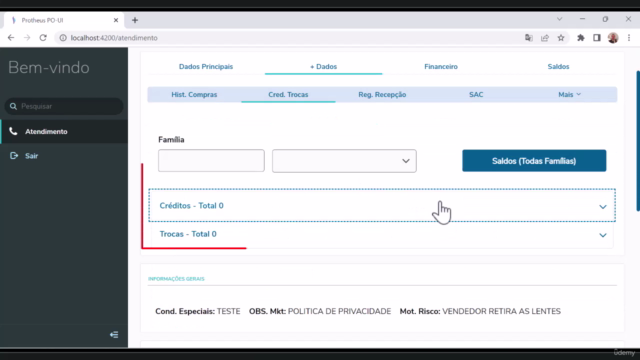Click the INFORMAÇÕES GERAIS section heading
Viewport: 640px width, 360px height.
pyautogui.click(x=176, y=279)
